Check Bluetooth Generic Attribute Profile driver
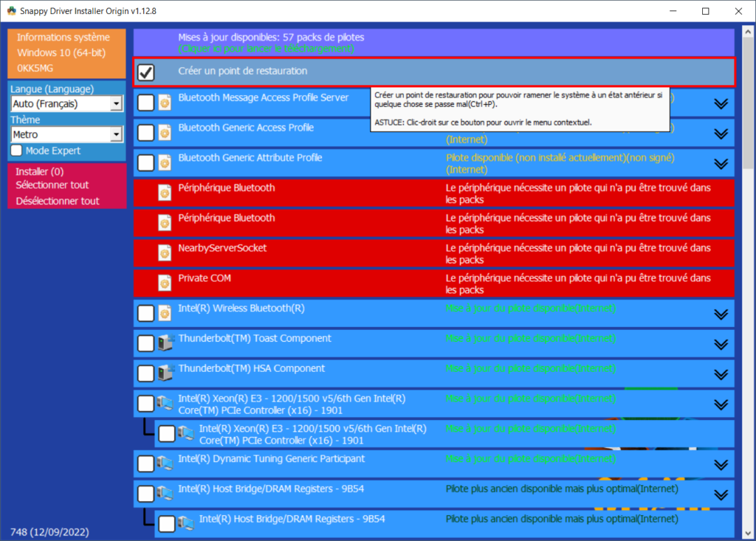 pyautogui.click(x=145, y=163)
